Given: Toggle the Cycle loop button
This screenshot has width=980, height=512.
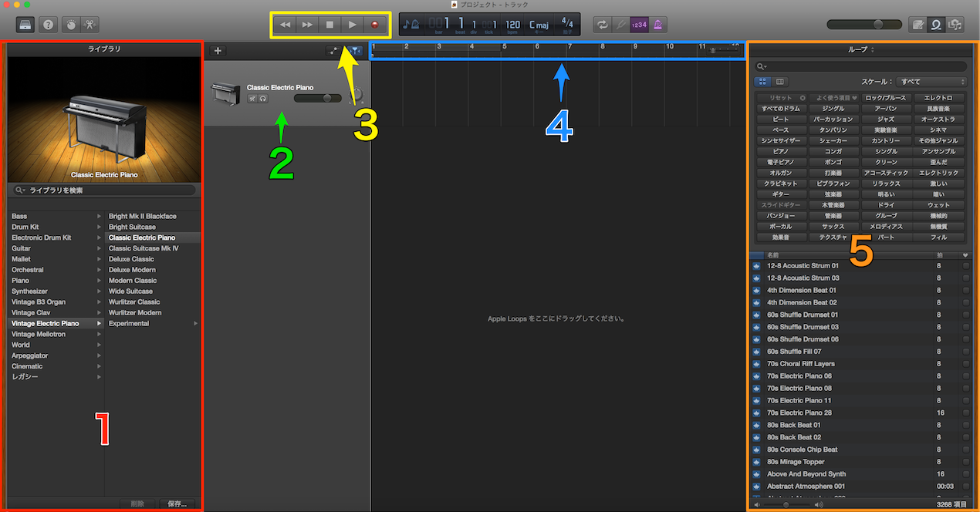Looking at the screenshot, I should pos(601,25).
